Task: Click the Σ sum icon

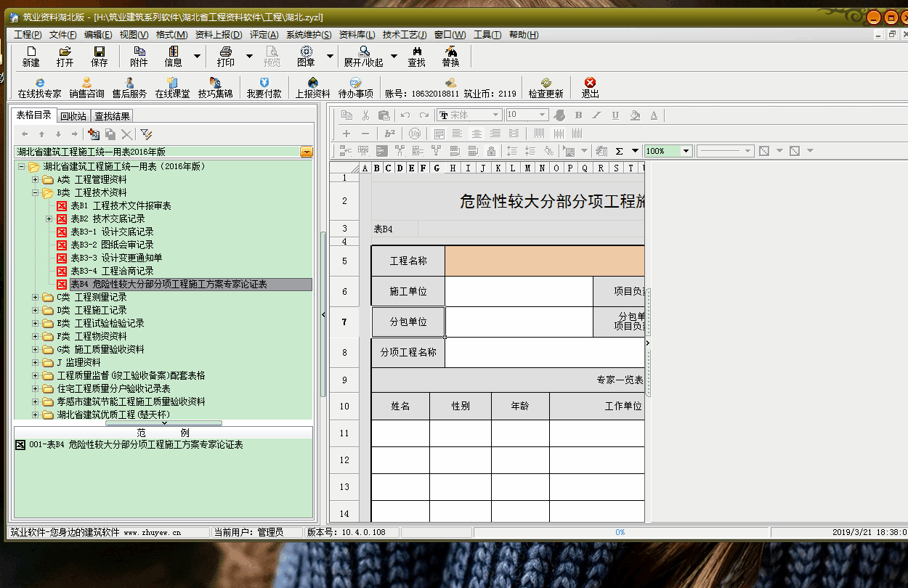Action: [x=620, y=151]
